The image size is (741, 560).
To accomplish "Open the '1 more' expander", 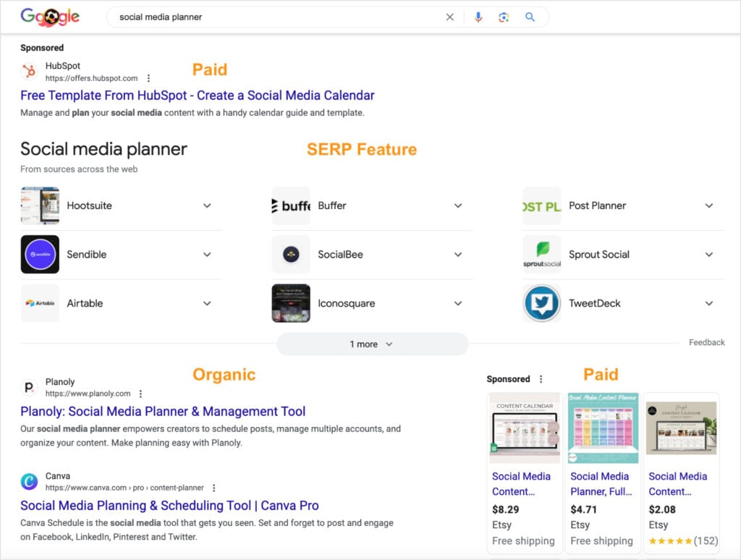I will (x=371, y=344).
